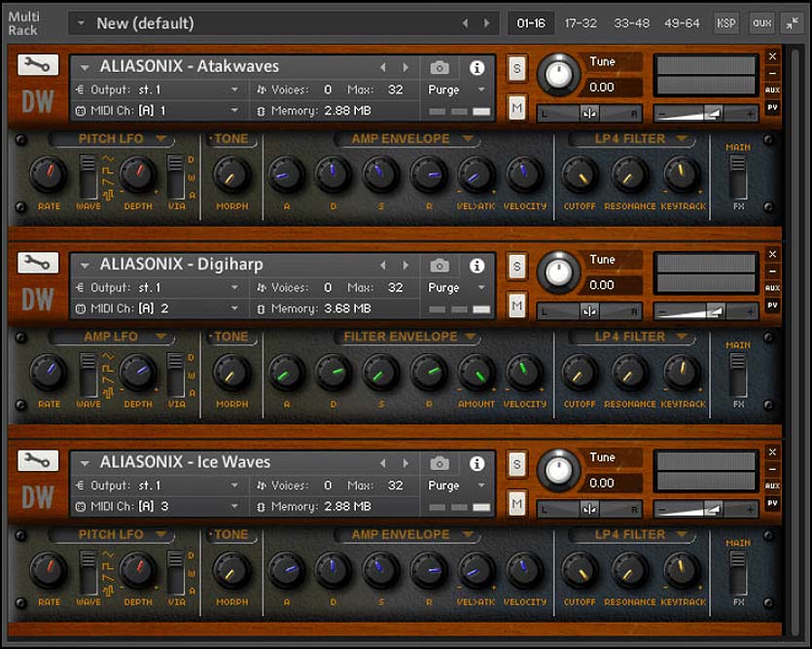
Task: Change the MIDI channel dropdown for Digiharp
Action: tap(154, 308)
